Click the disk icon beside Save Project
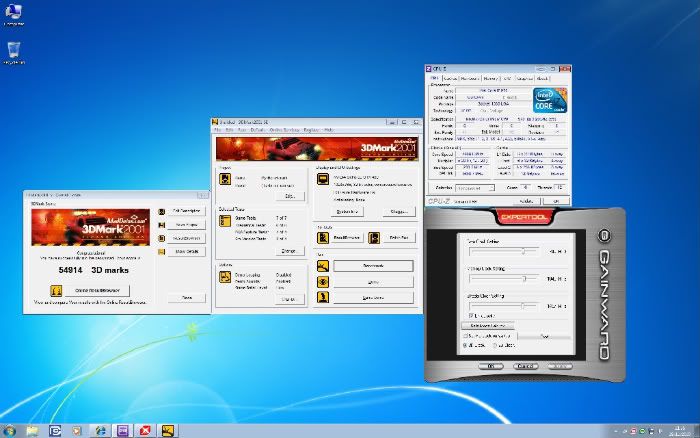The height and width of the screenshot is (438, 700). tap(162, 225)
